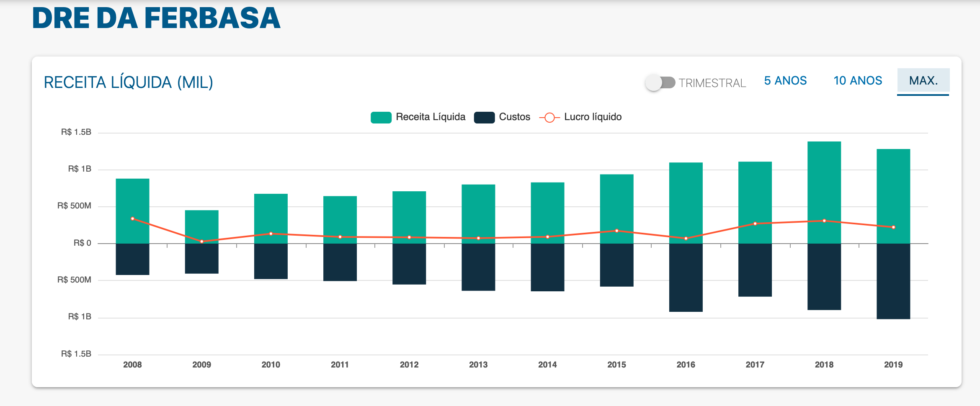Click the dark Custos bar for 2015
The image size is (980, 406).
click(x=617, y=265)
